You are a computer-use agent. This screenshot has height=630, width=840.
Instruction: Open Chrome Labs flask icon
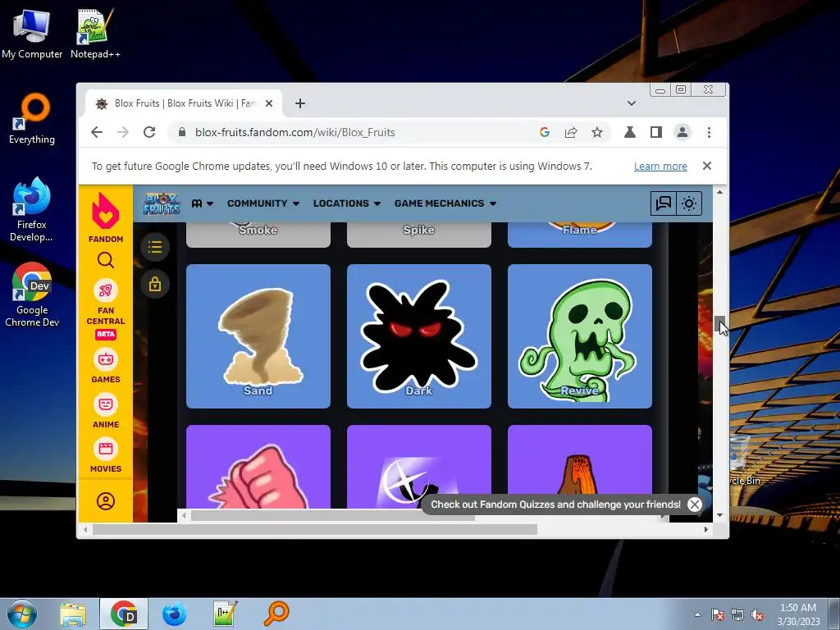(x=629, y=132)
